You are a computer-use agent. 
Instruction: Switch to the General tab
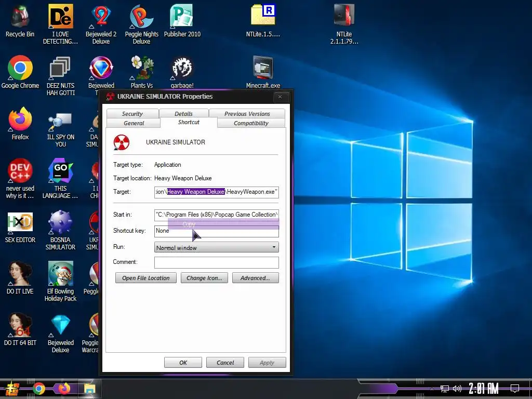point(134,123)
